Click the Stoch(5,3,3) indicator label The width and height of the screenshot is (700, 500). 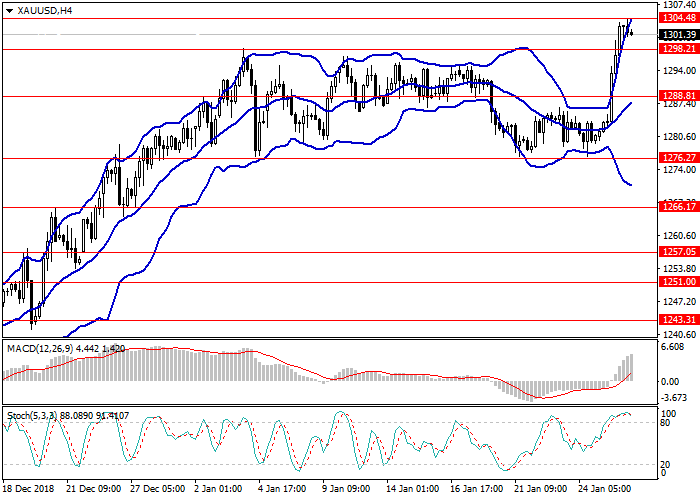33,414
